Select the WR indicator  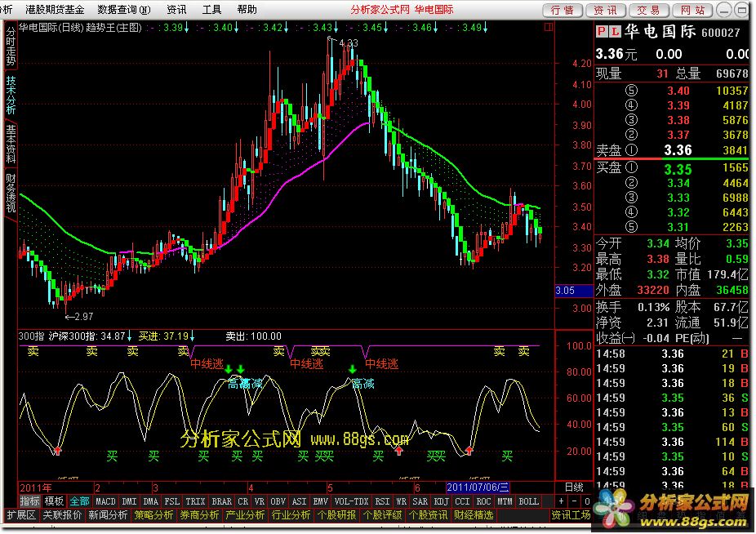tap(401, 501)
